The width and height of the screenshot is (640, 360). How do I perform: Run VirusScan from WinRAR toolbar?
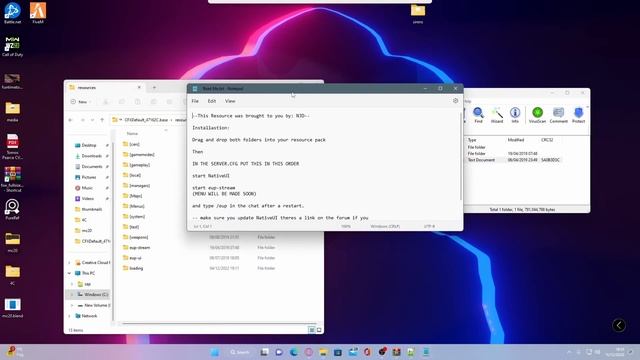click(x=537, y=115)
